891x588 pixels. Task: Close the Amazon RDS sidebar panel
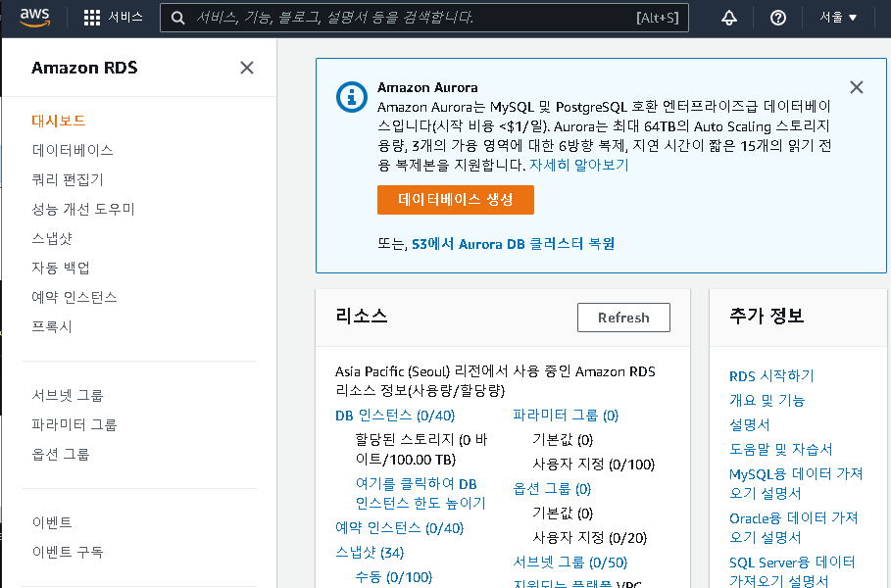[247, 68]
